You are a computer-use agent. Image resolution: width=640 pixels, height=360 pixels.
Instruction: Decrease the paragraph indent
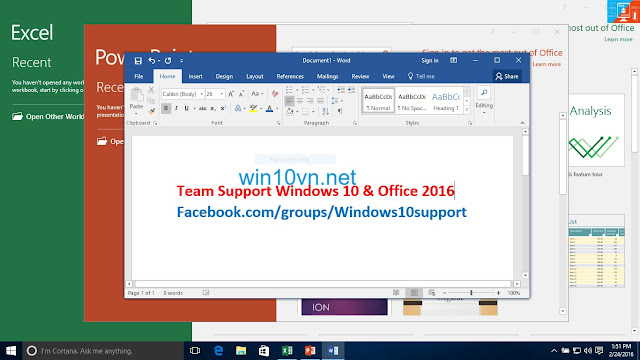(340, 90)
